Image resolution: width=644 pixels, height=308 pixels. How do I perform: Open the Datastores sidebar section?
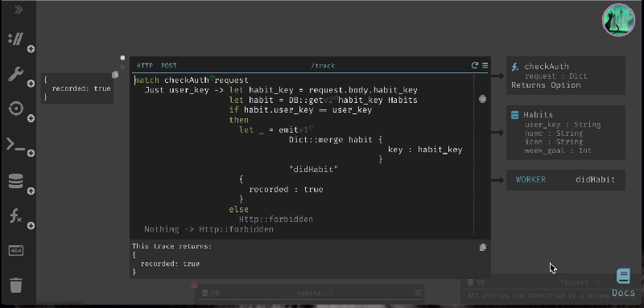(15, 181)
